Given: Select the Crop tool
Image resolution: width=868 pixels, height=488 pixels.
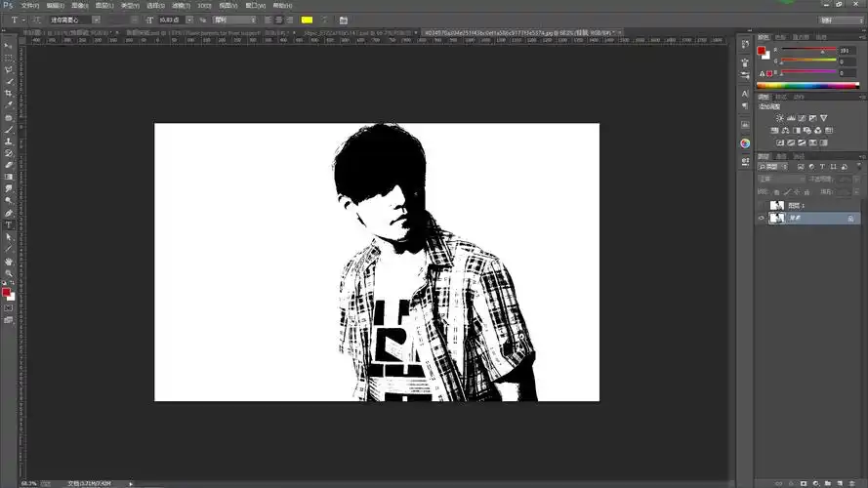Looking at the screenshot, I should (9, 93).
